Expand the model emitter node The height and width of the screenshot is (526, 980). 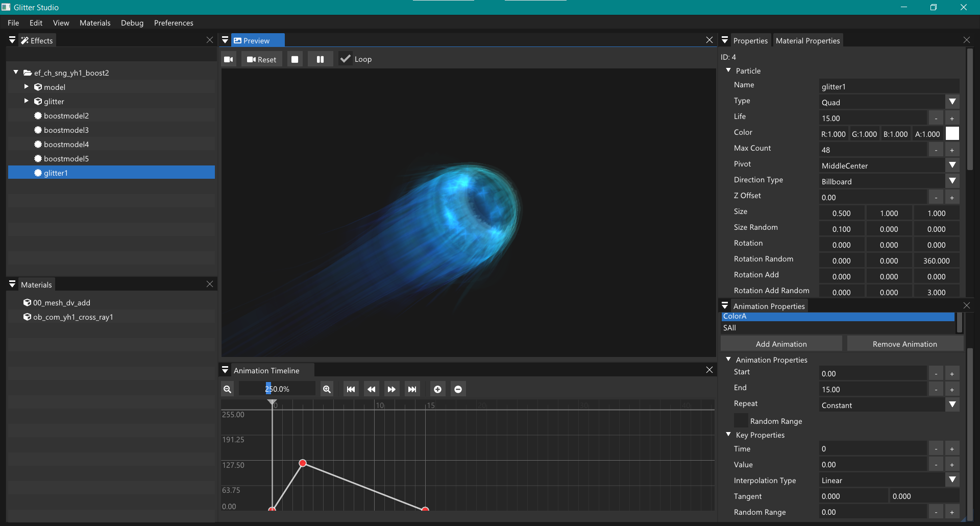tap(27, 87)
